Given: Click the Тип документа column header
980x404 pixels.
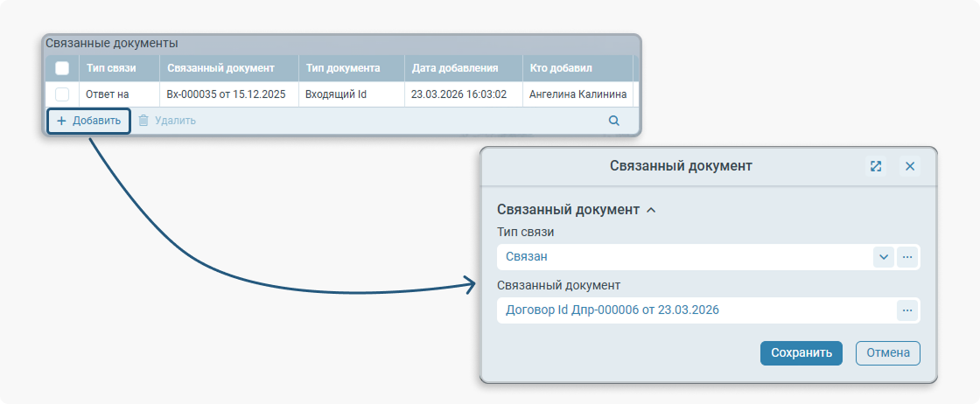Looking at the screenshot, I should (342, 68).
